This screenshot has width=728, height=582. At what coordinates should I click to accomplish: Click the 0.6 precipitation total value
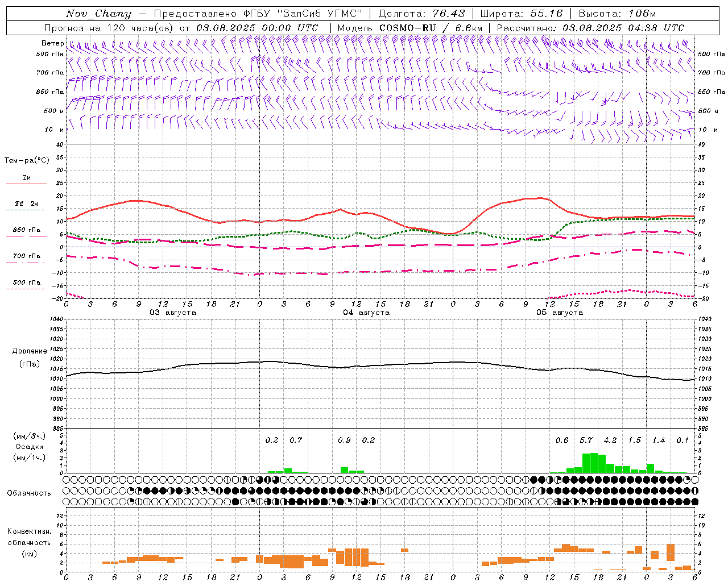[x=562, y=440]
